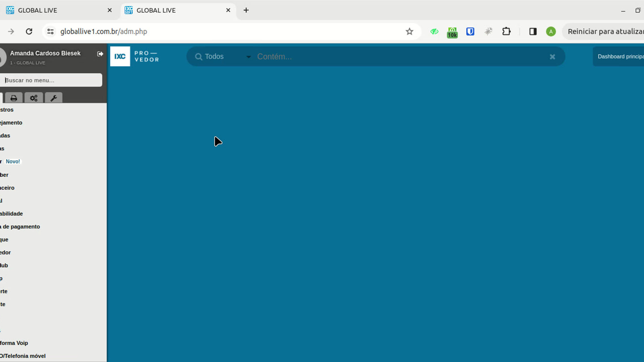Viewport: 644px width, 362px height.
Task: Click the Reiniciar para atualizar button
Action: (x=604, y=32)
